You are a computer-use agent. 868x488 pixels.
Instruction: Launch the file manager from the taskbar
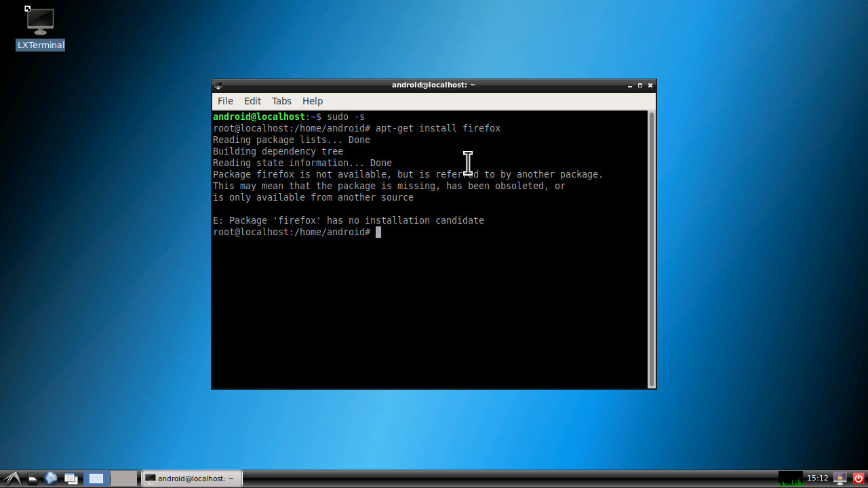click(x=33, y=479)
